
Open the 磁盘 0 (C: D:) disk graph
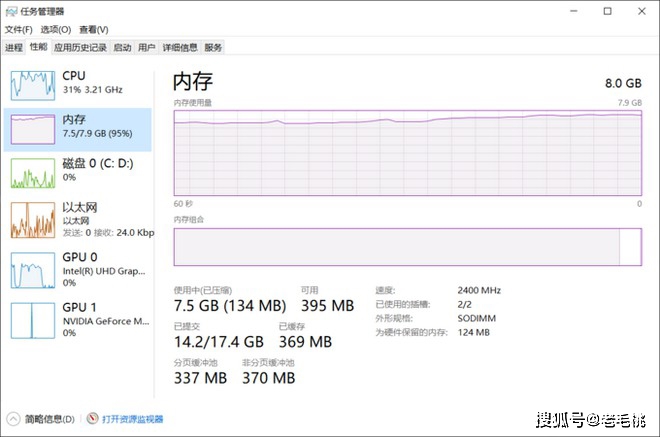[x=33, y=173]
